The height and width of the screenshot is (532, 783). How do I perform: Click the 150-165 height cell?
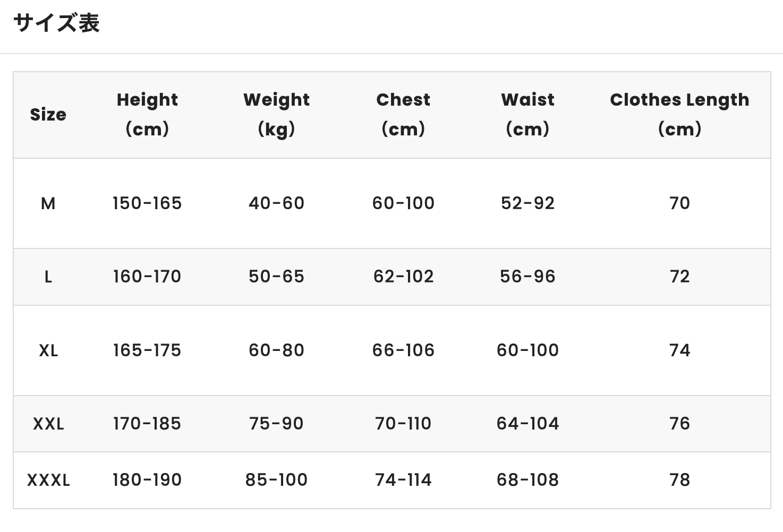coord(147,203)
